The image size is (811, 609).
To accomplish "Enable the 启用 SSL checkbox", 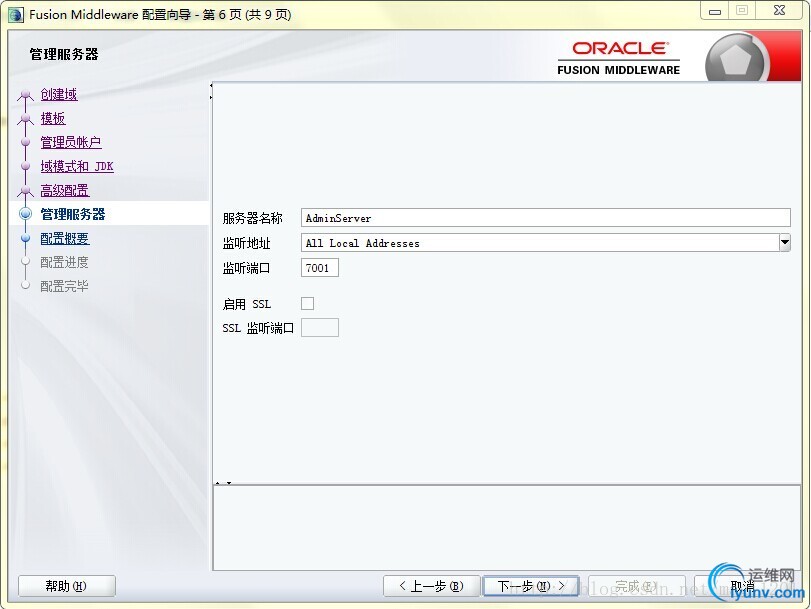I will click(307, 304).
